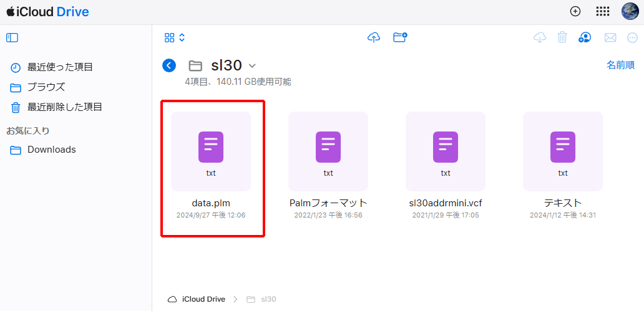This screenshot has width=644, height=311.
Task: Select the テキスト file thumbnail
Action: (563, 151)
